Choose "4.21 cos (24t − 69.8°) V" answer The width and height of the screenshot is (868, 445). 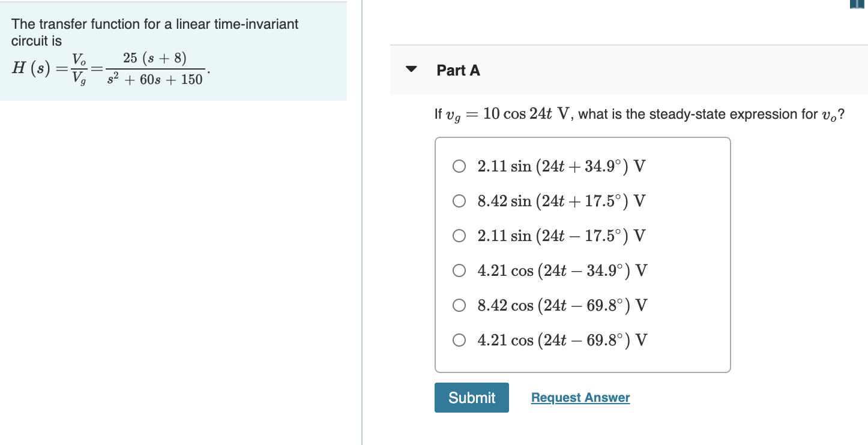(x=459, y=340)
